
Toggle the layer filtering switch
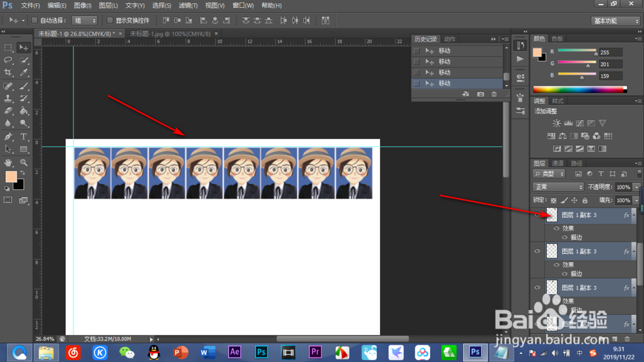coord(639,174)
